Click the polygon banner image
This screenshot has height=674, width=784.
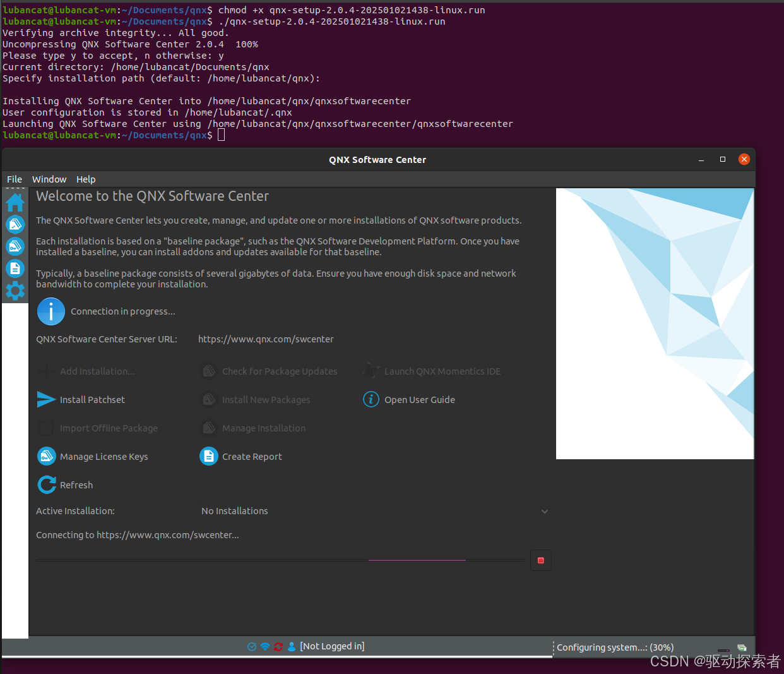pos(655,323)
